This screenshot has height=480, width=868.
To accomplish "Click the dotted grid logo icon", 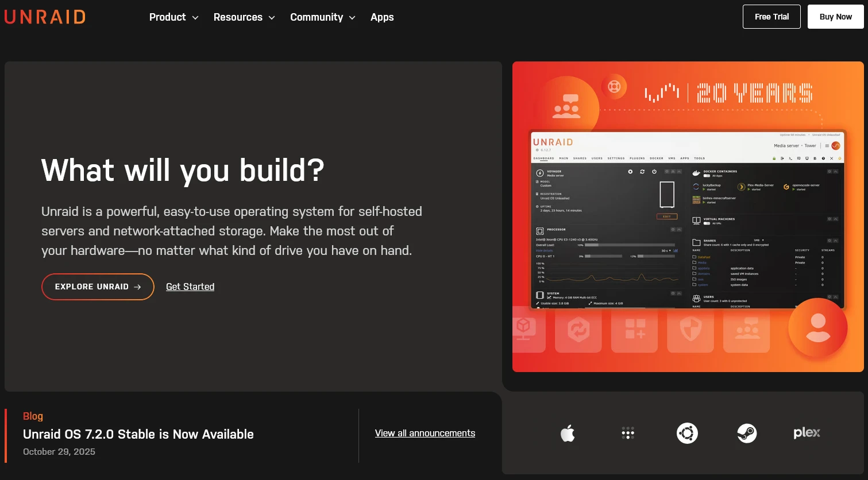I will point(628,433).
